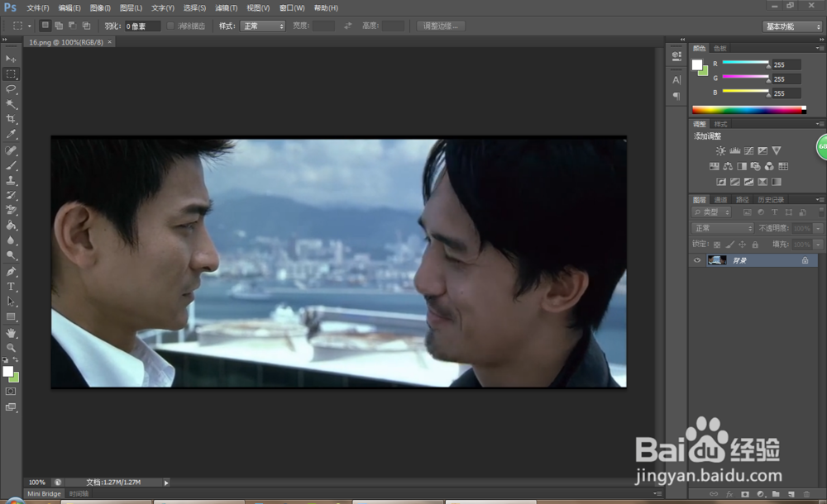
Task: Hide the 背景 layer with eye icon
Action: click(x=697, y=260)
